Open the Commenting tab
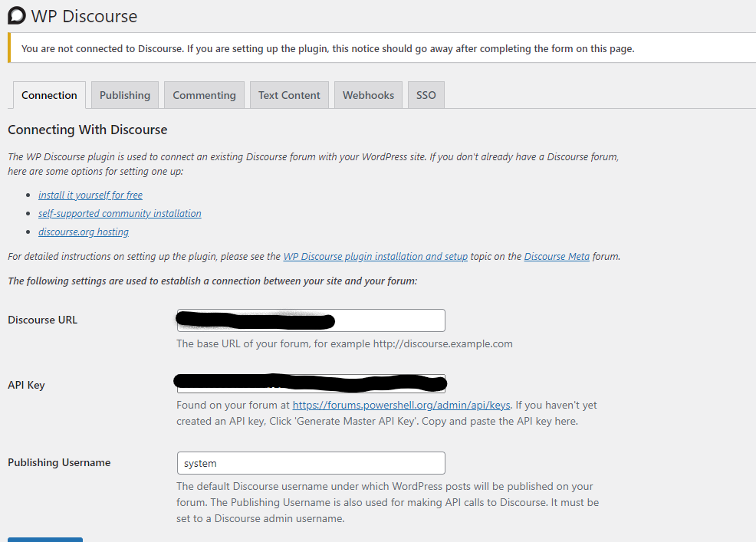 (x=205, y=95)
